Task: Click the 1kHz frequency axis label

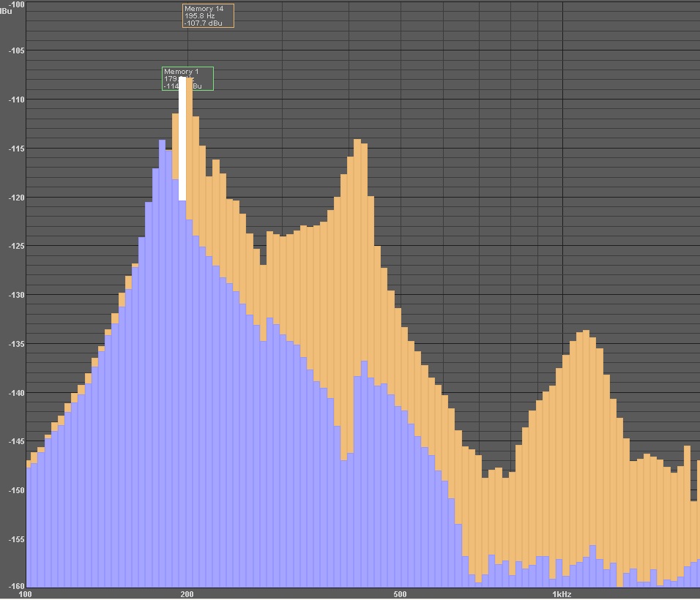Action: pyautogui.click(x=562, y=594)
